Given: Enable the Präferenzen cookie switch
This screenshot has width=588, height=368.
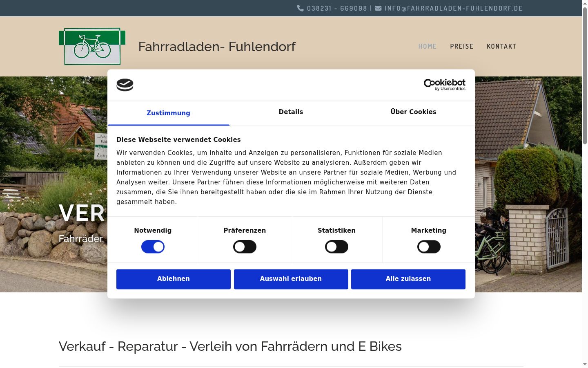Looking at the screenshot, I should click(x=245, y=247).
